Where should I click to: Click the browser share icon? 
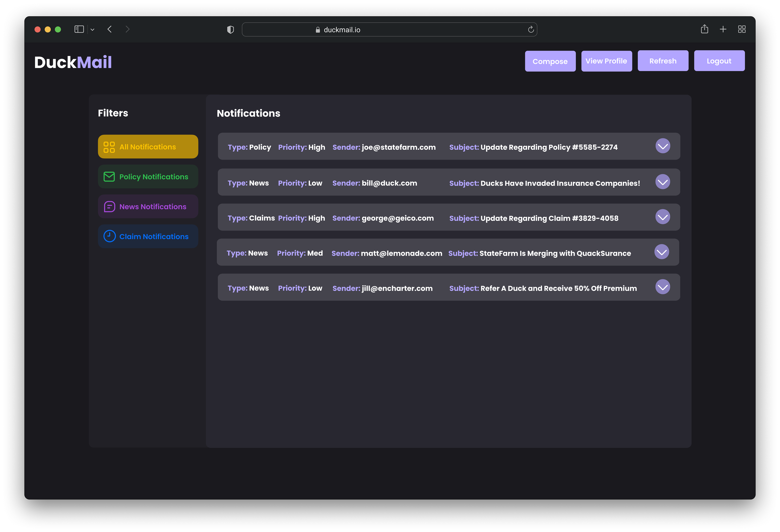(x=704, y=29)
